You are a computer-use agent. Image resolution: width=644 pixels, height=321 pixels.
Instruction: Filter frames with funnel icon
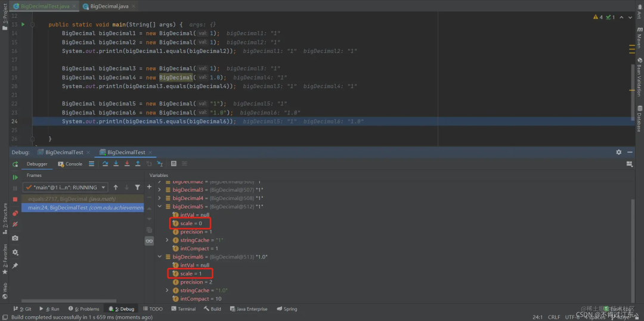[x=138, y=188]
